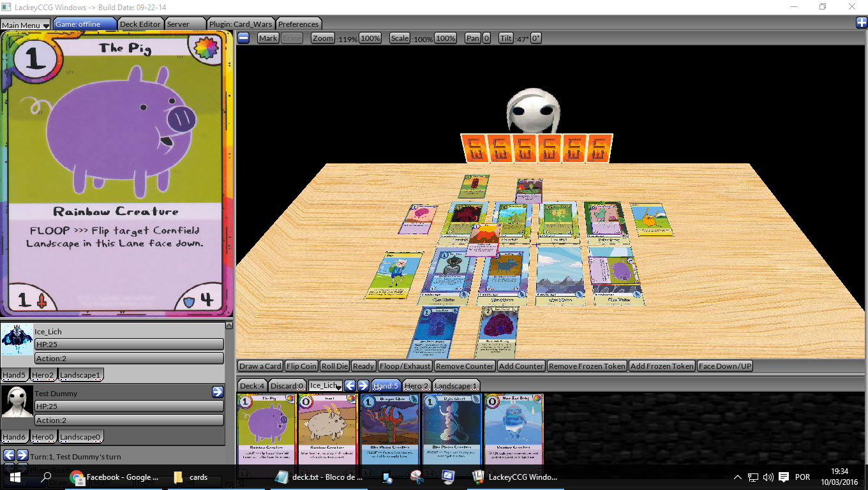This screenshot has width=868, height=490.
Task: Select the Hand:5 zone tab
Action: click(386, 385)
